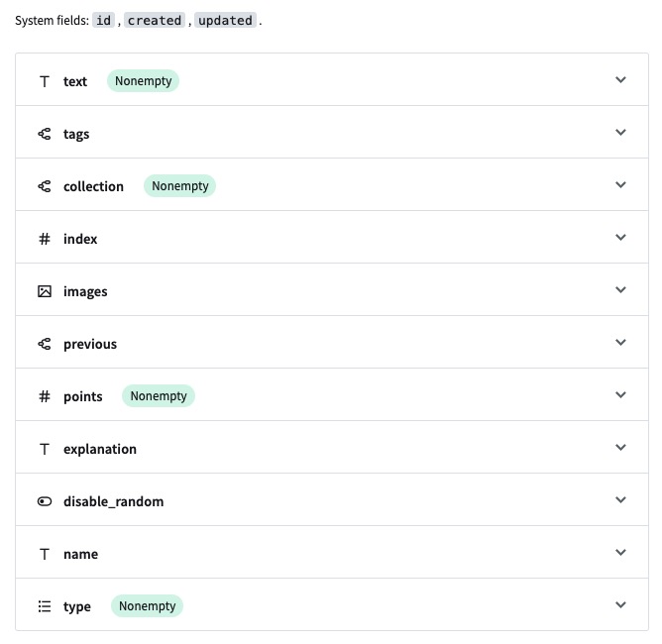Open the disable_random field settings chevron
Image resolution: width=662 pixels, height=644 pixels.
pos(620,499)
